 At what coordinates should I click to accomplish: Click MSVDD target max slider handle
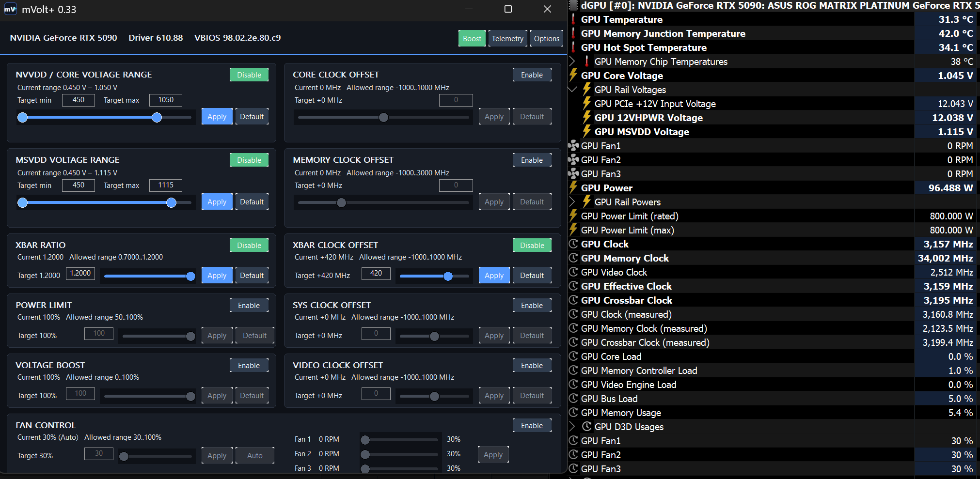click(x=171, y=203)
